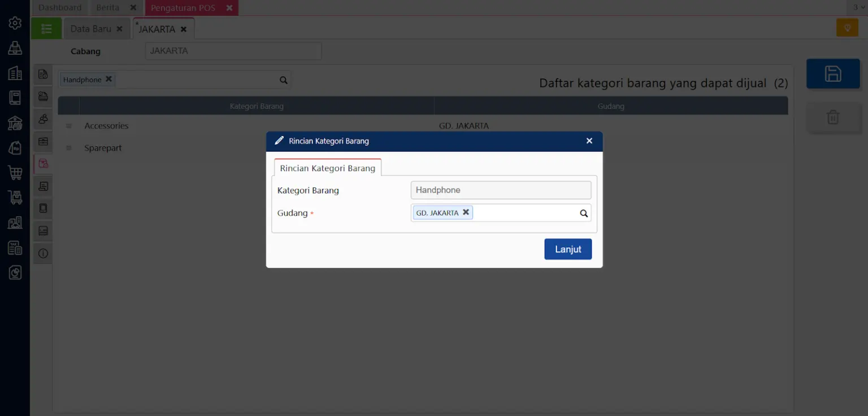
Task: Open the pie chart report icon
Action: pos(15,273)
